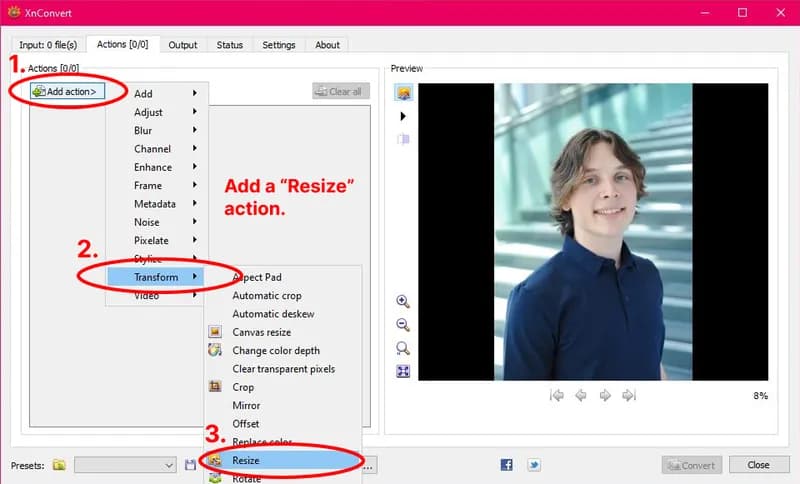
Task: Open the Video submenu
Action: [x=157, y=295]
